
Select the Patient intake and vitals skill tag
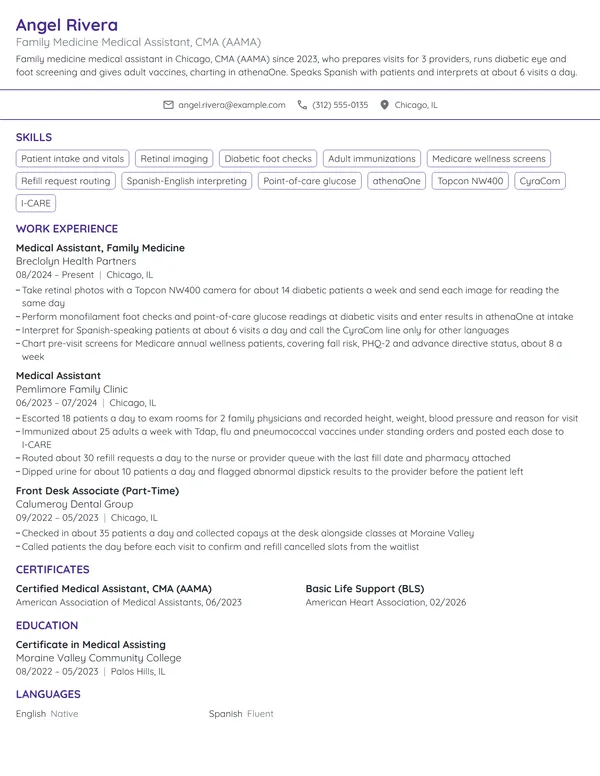[x=72, y=158]
